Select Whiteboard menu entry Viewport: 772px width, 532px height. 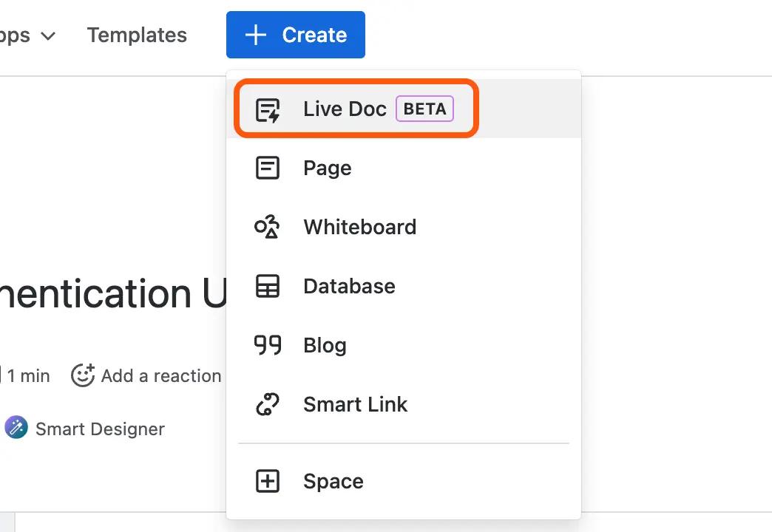359,227
